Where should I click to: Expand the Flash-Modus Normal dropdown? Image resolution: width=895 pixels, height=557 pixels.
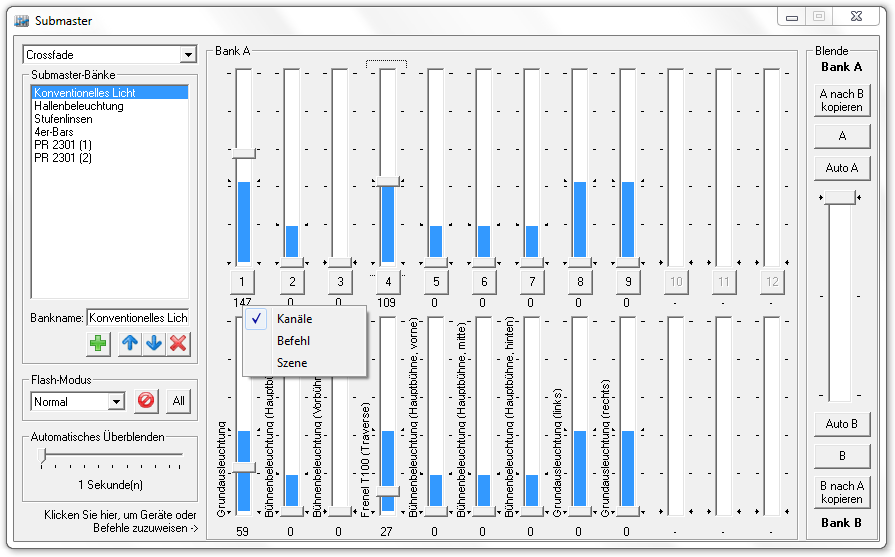point(116,402)
